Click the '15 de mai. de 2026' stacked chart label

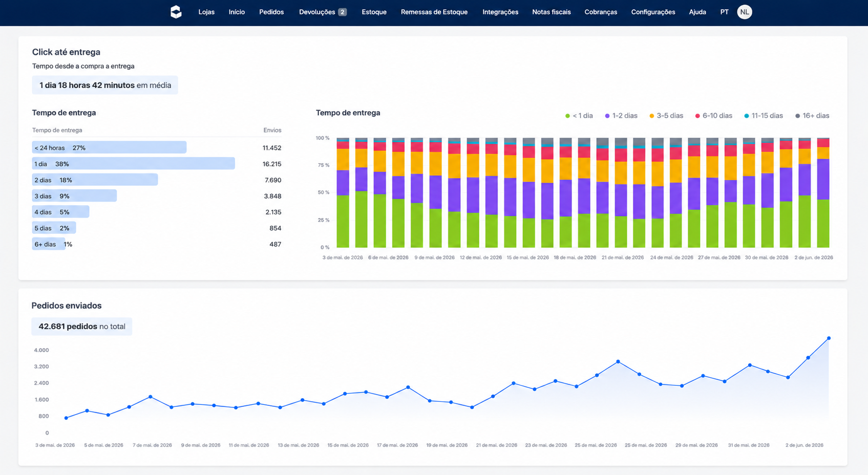click(x=527, y=257)
